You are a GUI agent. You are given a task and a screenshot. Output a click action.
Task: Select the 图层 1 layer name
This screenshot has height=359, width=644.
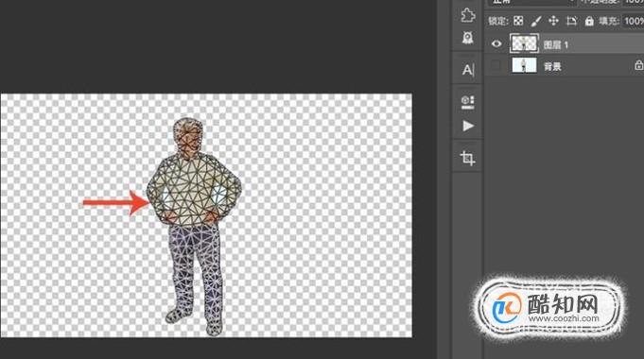(x=555, y=44)
